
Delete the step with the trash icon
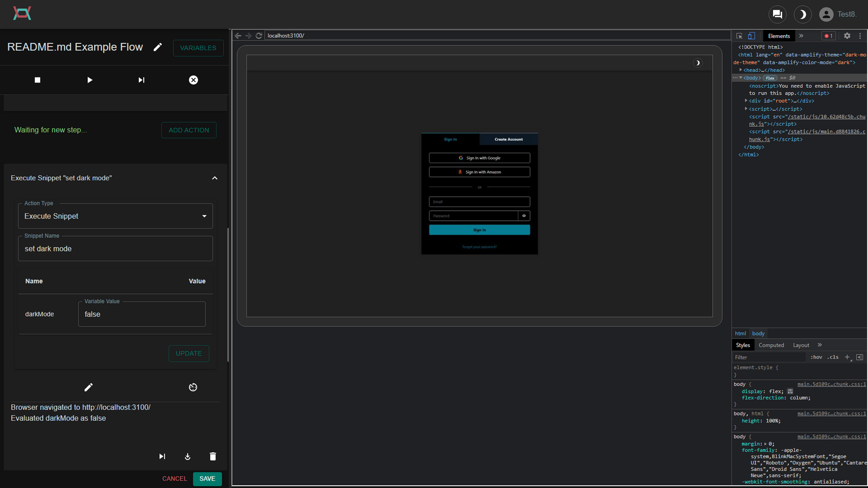coord(213,456)
